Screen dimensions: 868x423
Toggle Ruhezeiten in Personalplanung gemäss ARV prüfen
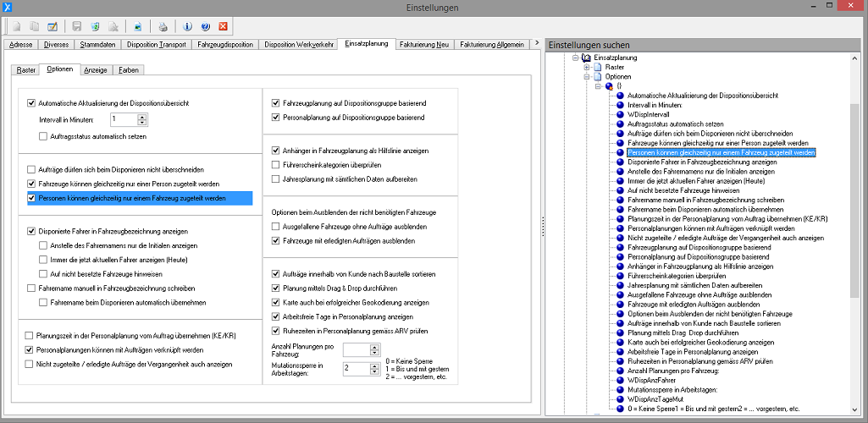point(275,330)
